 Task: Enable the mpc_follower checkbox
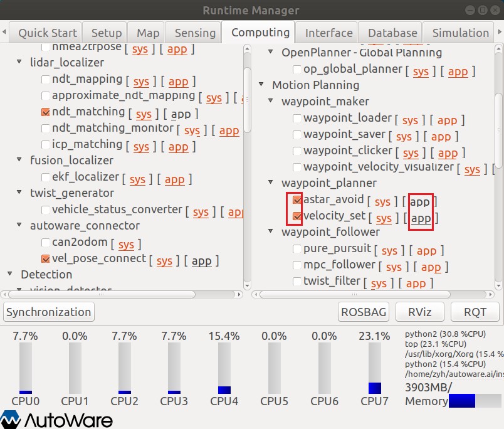[x=297, y=265]
